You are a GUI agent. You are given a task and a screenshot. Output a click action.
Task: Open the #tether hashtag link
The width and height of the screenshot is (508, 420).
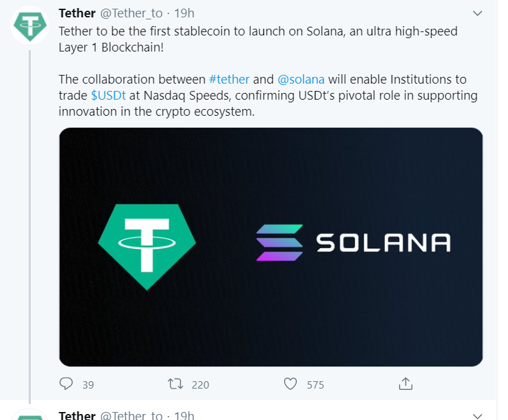[x=229, y=80]
